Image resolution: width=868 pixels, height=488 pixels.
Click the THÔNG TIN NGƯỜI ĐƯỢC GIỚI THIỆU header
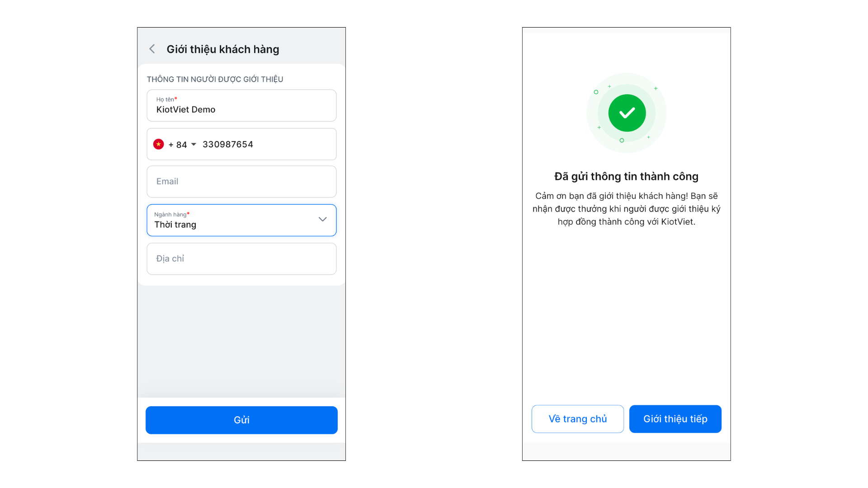[x=215, y=80]
